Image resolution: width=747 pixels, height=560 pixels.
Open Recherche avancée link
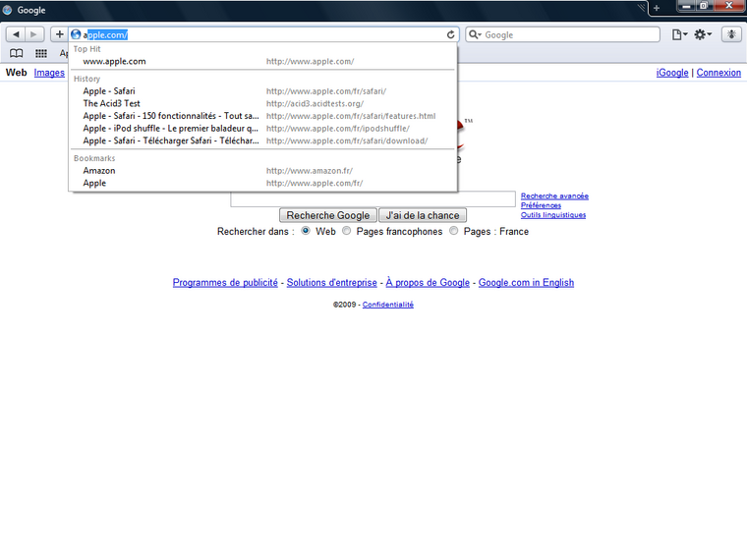554,196
